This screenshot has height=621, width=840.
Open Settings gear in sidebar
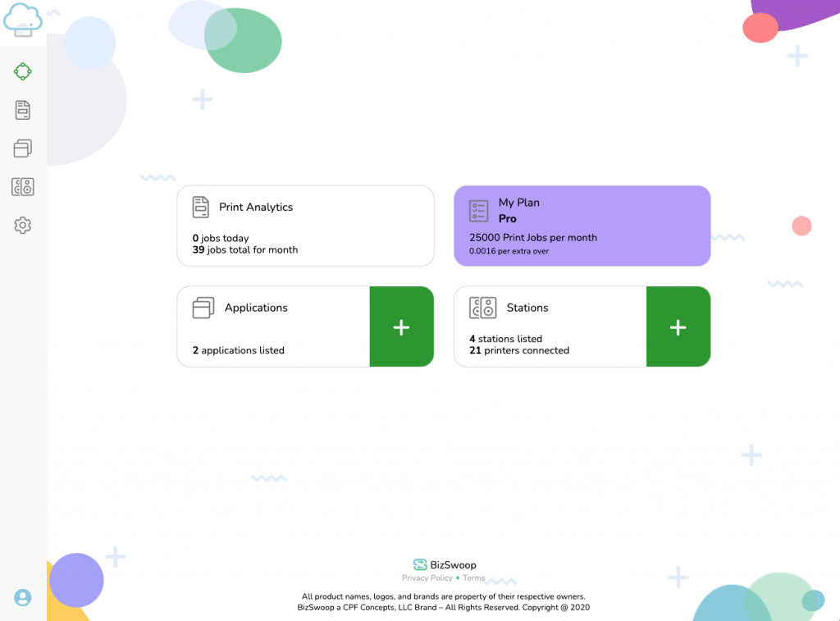(x=23, y=225)
